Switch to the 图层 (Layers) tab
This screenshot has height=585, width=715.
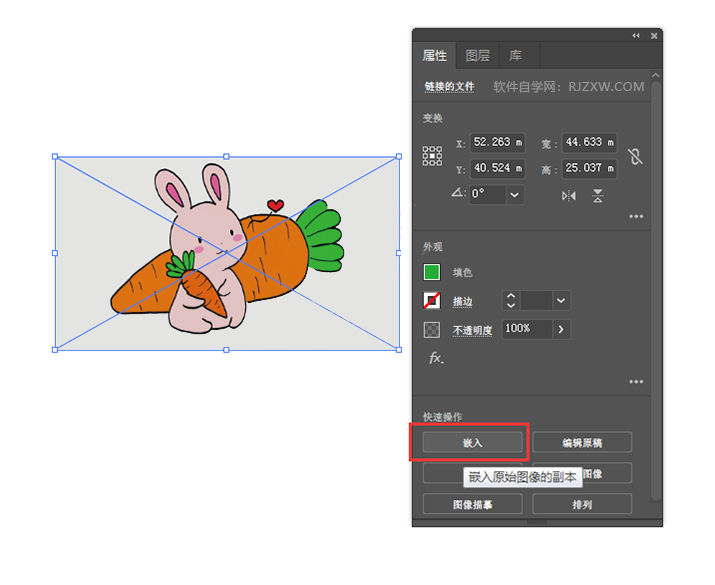(x=478, y=56)
